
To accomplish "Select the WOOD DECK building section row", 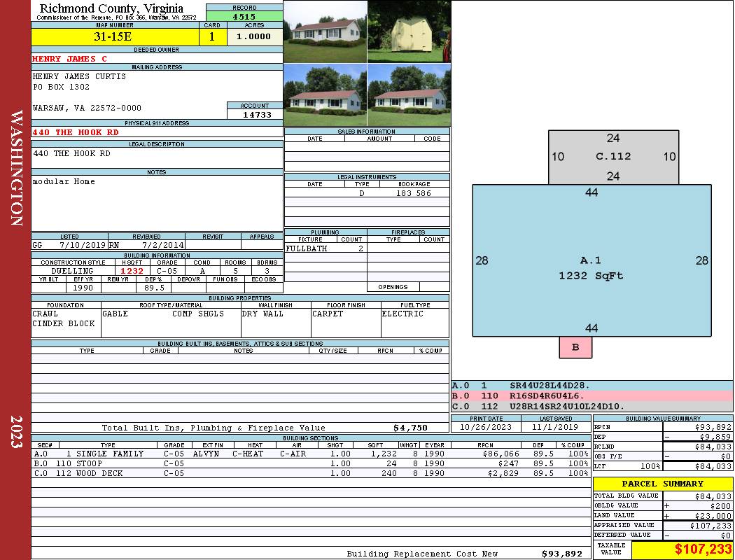I will pyautogui.click(x=311, y=473).
